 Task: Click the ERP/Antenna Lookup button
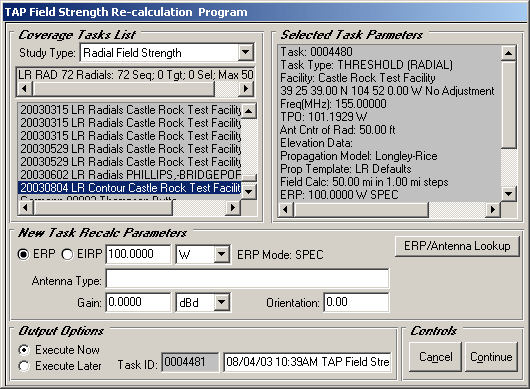pos(457,246)
